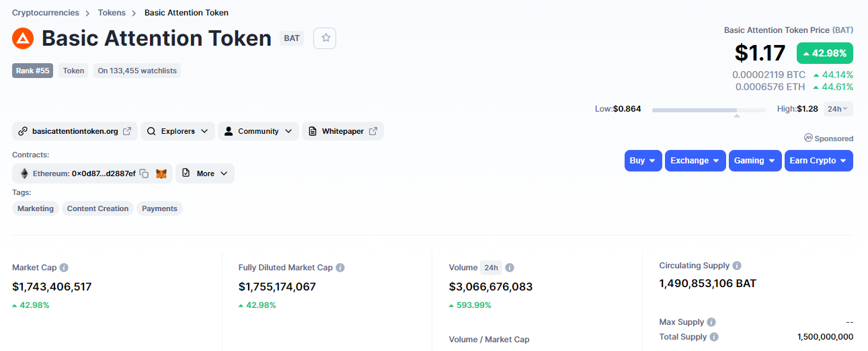Click the Circulating Supply info icon
Viewport: 868px width, 351px height.
pyautogui.click(x=737, y=266)
